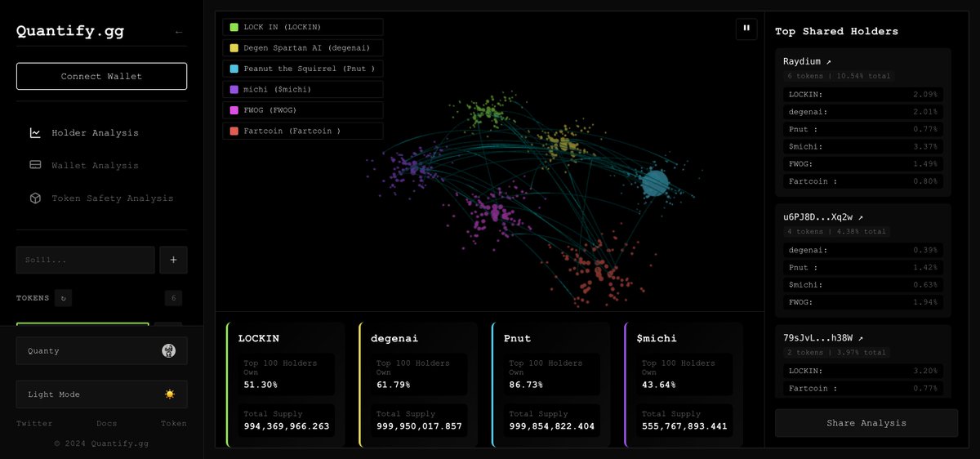The height and width of the screenshot is (459, 980).
Task: Click the Share Analysis button
Action: point(866,423)
